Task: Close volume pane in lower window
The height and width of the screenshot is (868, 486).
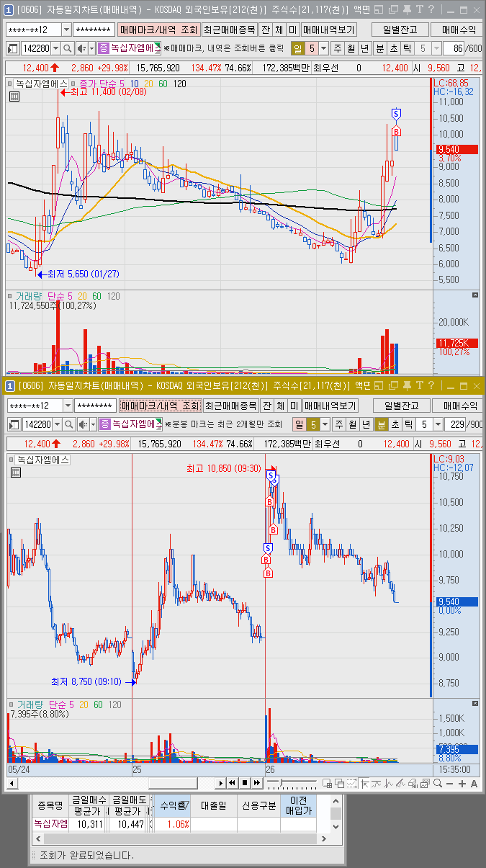Action: [x=474, y=702]
